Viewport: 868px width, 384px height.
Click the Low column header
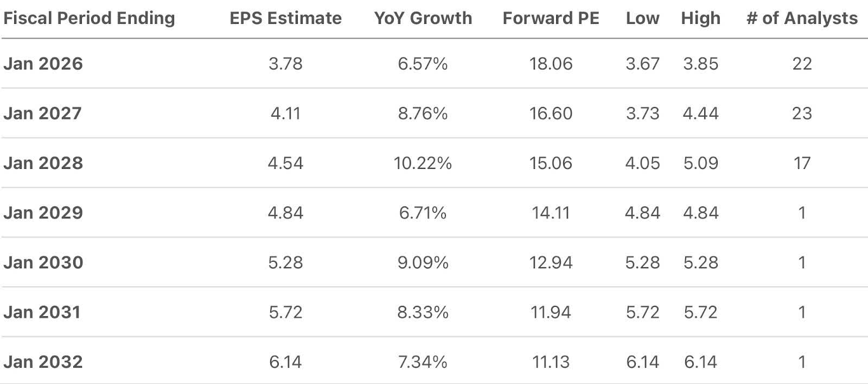point(642,18)
